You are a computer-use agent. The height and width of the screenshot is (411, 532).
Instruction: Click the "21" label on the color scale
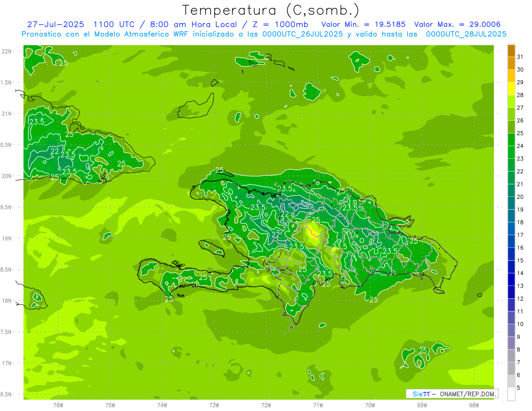[520, 184]
